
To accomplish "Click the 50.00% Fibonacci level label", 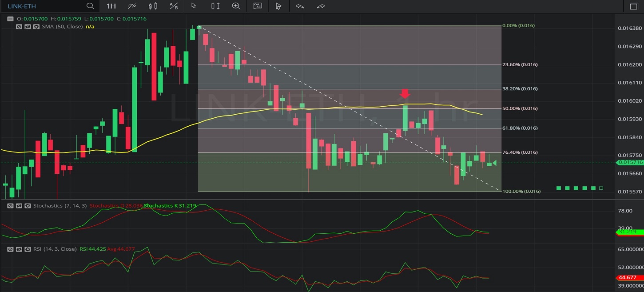I will pyautogui.click(x=520, y=108).
